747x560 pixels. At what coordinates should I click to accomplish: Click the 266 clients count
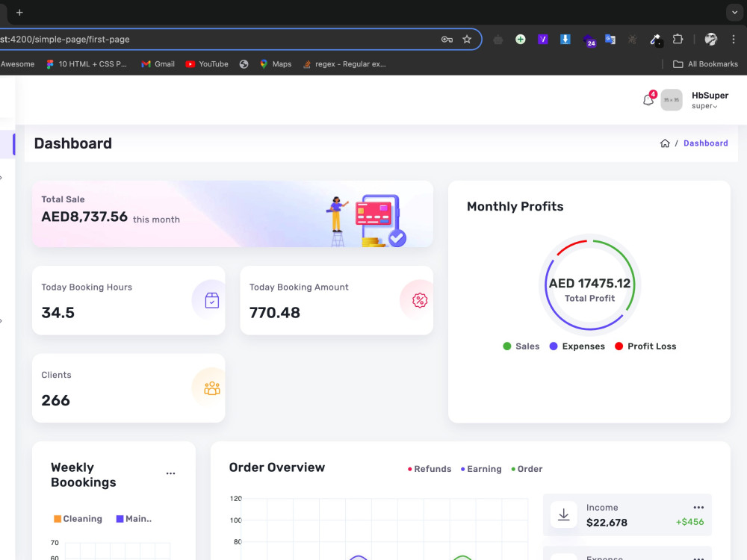coord(56,400)
